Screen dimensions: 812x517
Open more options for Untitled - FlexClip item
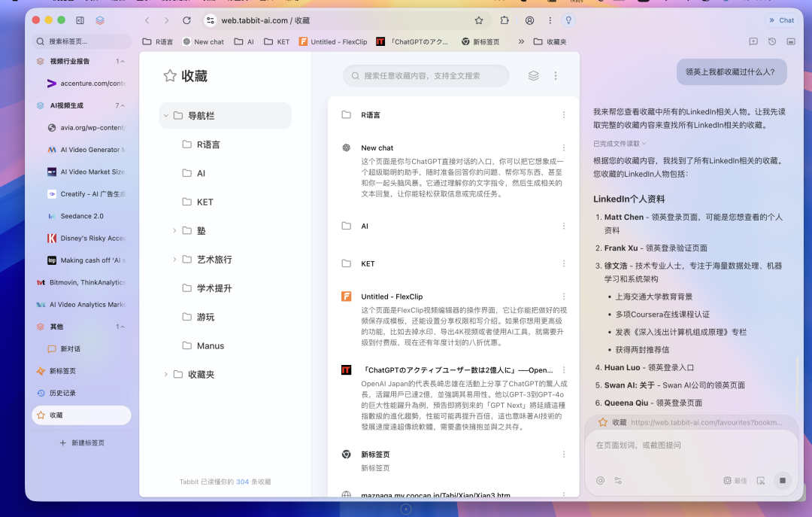coord(564,297)
